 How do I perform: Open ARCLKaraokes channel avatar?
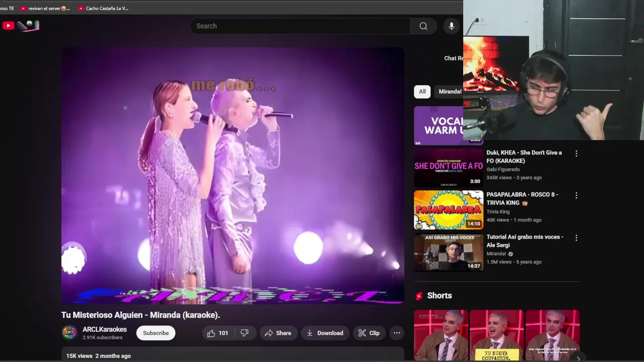(69, 333)
